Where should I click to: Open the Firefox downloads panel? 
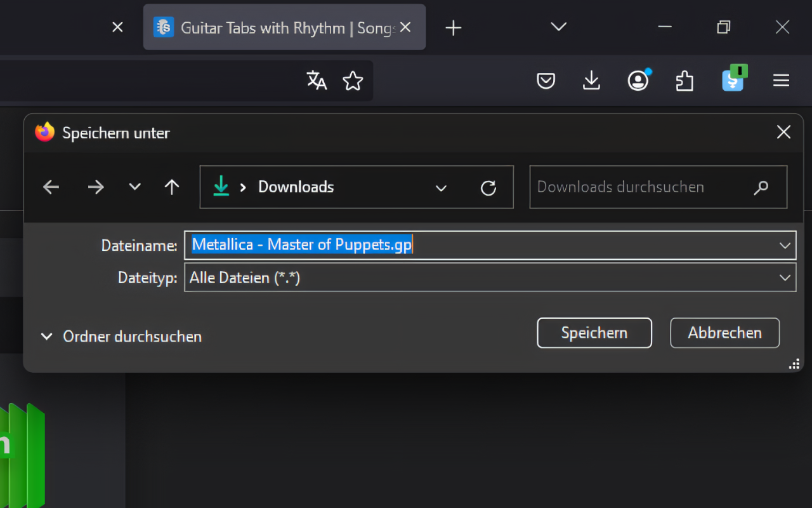click(591, 81)
